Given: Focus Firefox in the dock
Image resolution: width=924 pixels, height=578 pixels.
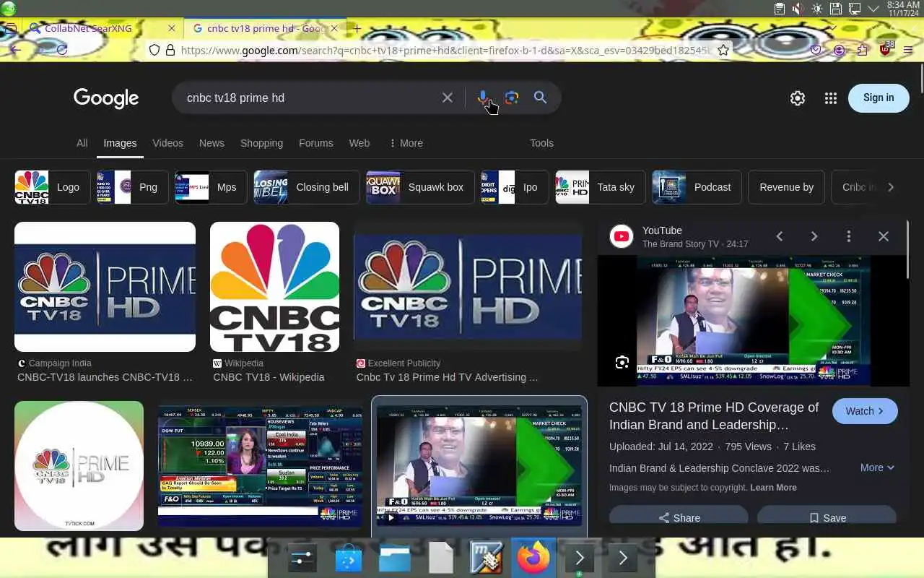Looking at the screenshot, I should 533,558.
